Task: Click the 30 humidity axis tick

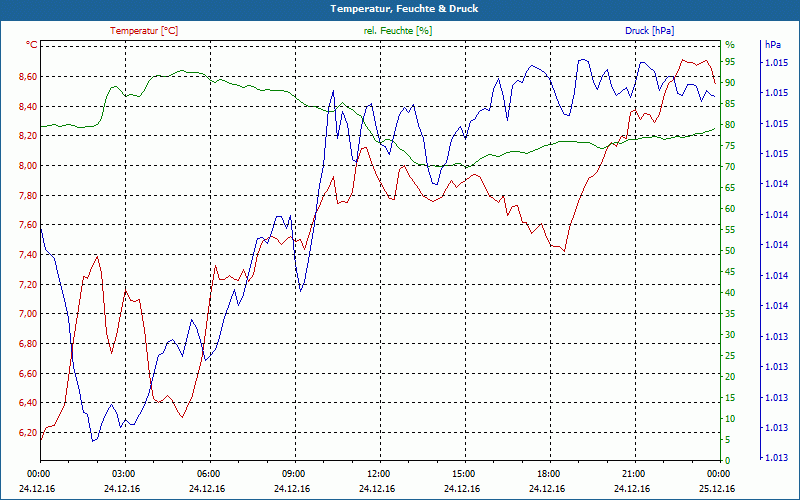Action: [730, 335]
